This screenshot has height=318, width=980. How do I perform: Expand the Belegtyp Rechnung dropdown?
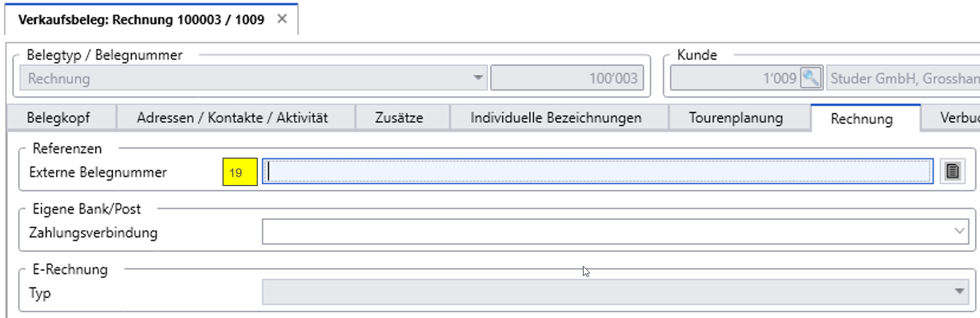(x=478, y=78)
